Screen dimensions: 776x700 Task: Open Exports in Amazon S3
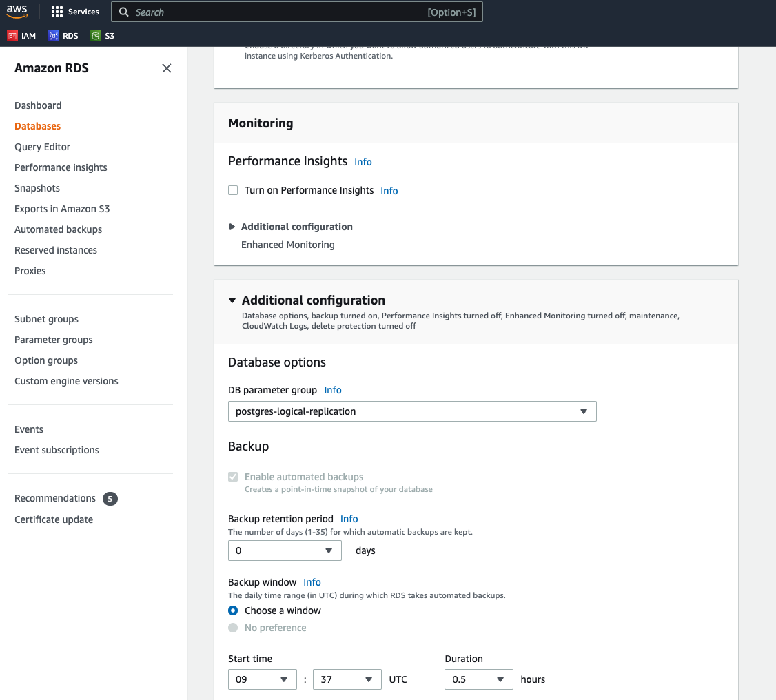click(62, 209)
